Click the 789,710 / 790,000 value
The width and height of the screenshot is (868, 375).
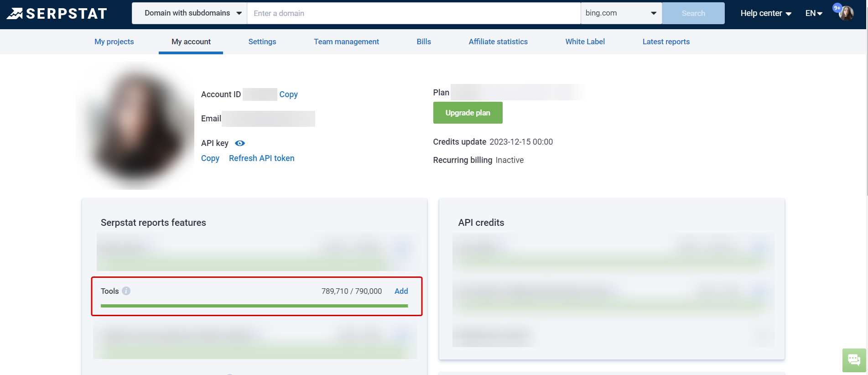pos(352,291)
